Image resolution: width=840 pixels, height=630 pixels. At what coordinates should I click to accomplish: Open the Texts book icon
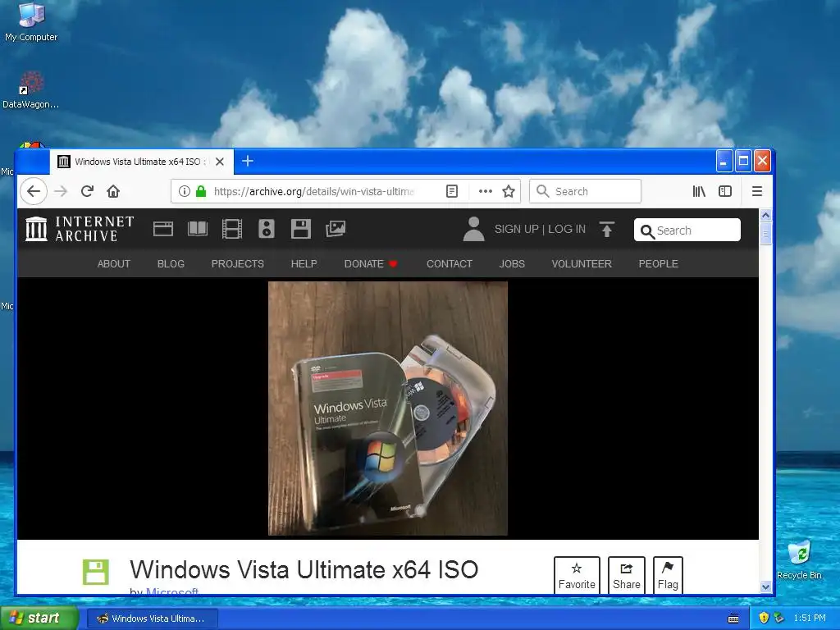198,229
